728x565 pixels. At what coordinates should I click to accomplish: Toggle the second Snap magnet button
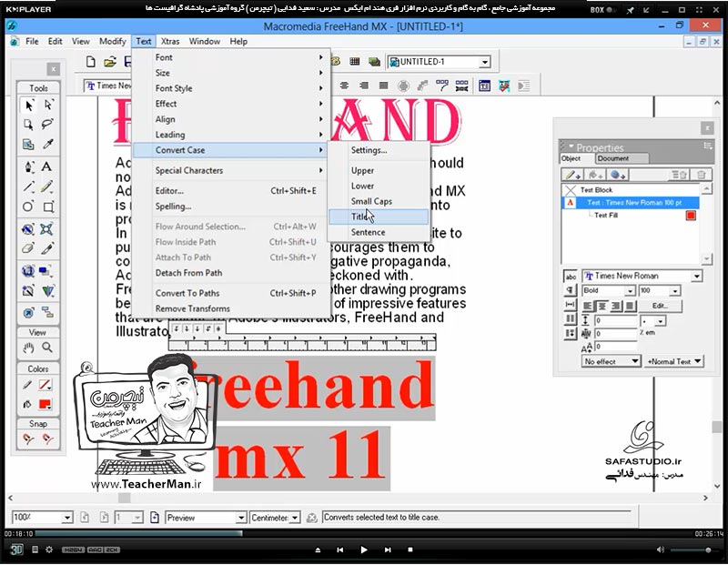(47, 439)
